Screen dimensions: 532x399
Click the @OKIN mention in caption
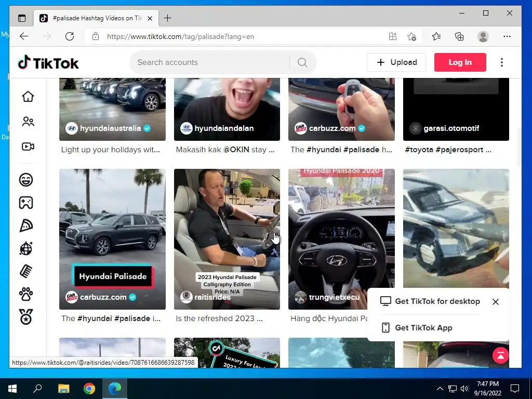tap(236, 150)
